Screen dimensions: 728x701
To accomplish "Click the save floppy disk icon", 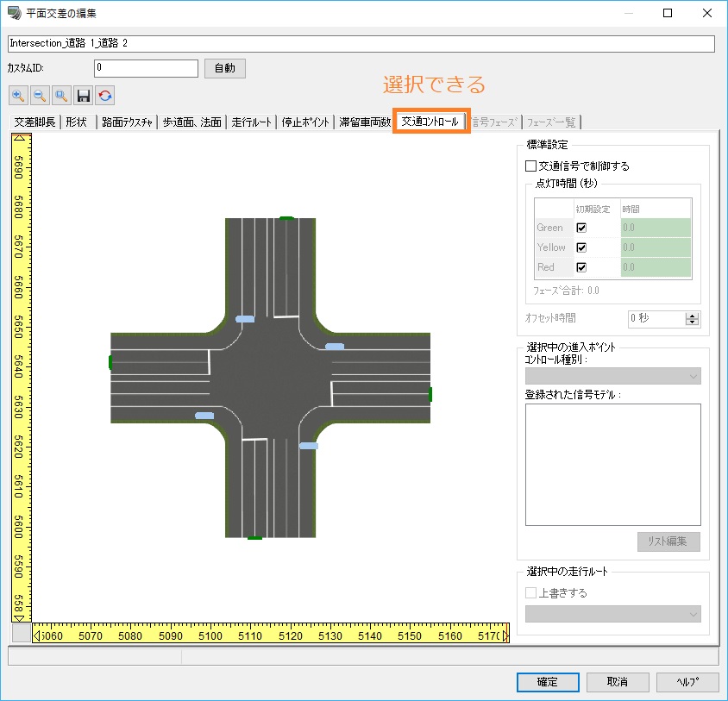I will tap(84, 96).
